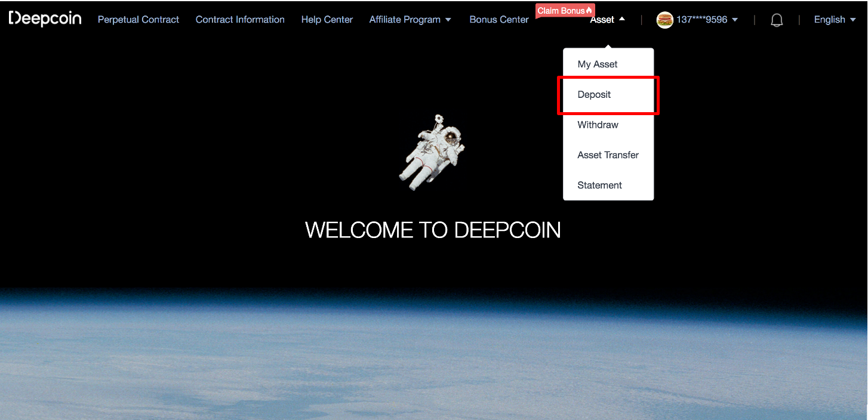Open the Bonus Center
The image size is (868, 420).
click(499, 20)
